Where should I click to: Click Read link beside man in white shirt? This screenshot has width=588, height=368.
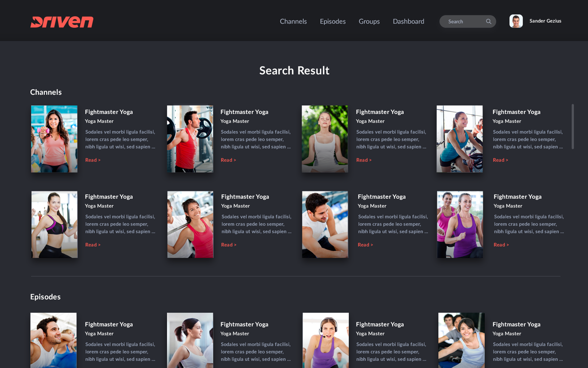[365, 245]
